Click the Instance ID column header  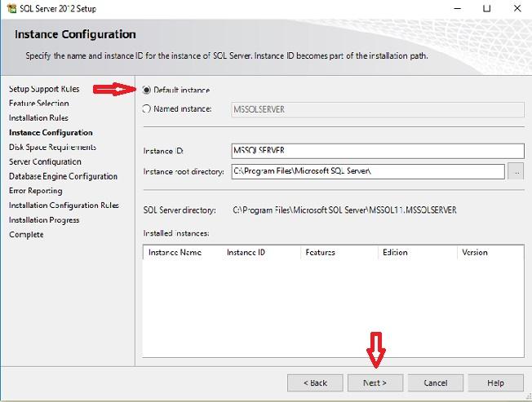246,253
